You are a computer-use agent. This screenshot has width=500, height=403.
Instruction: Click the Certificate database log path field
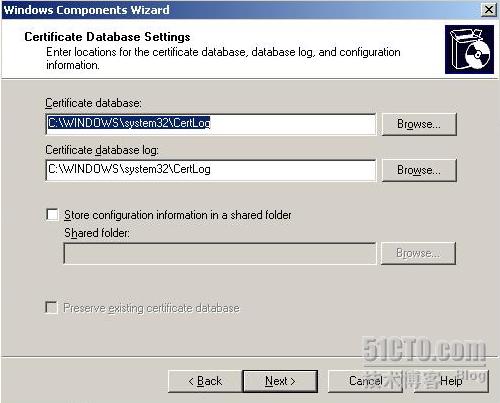coord(210,170)
